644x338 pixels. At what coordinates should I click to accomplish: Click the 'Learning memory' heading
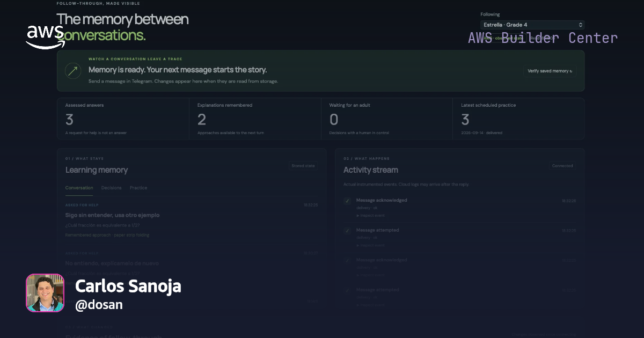(97, 170)
